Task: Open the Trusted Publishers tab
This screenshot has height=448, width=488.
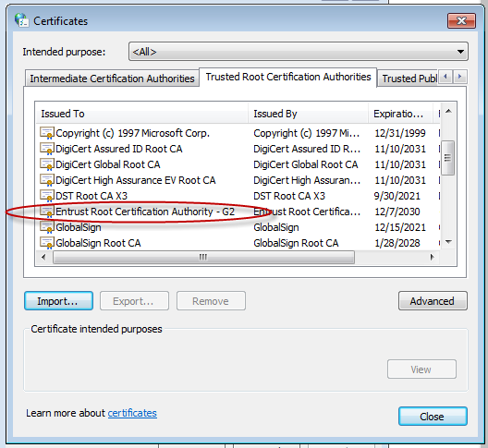Action: (x=409, y=79)
